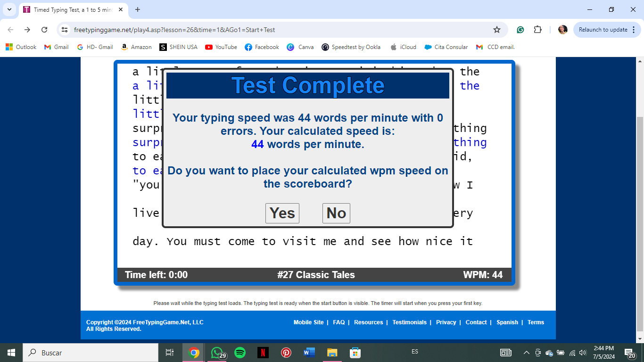The width and height of the screenshot is (644, 362).
Task: Click Yes to post score
Action: click(x=282, y=213)
